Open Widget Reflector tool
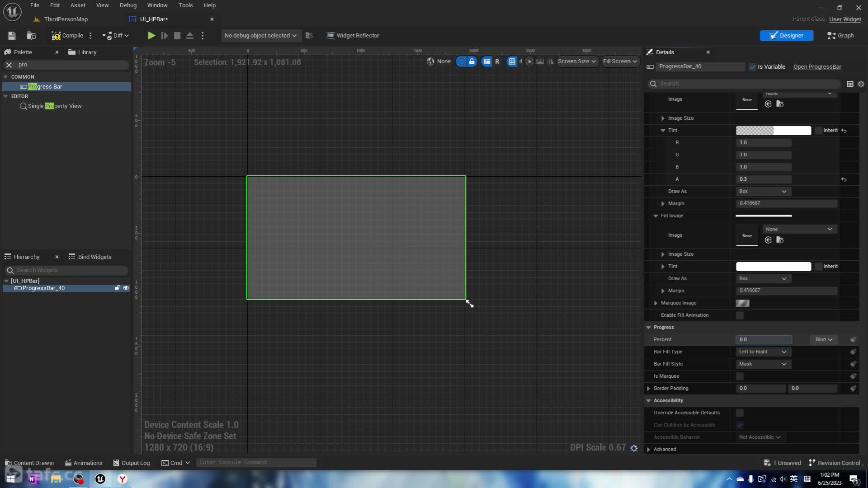The image size is (868, 488). (x=353, y=36)
